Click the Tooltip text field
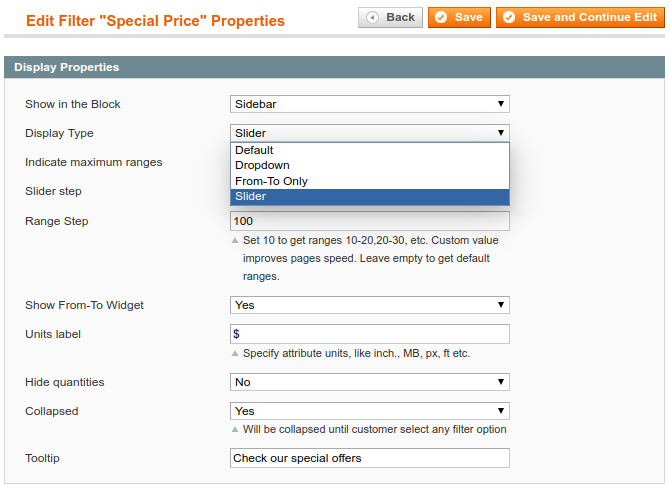The image size is (670, 487). click(x=369, y=458)
